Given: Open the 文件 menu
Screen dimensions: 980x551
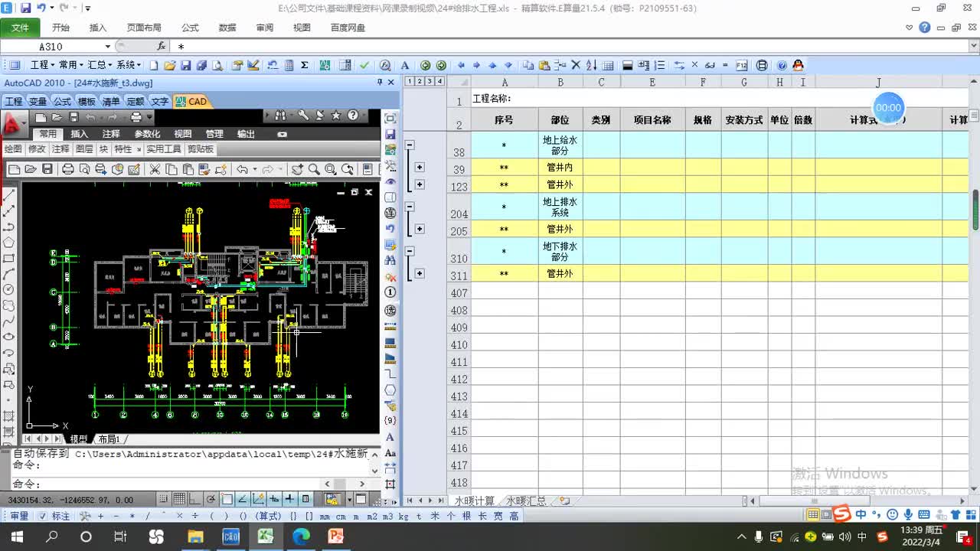Looking at the screenshot, I should (x=20, y=28).
